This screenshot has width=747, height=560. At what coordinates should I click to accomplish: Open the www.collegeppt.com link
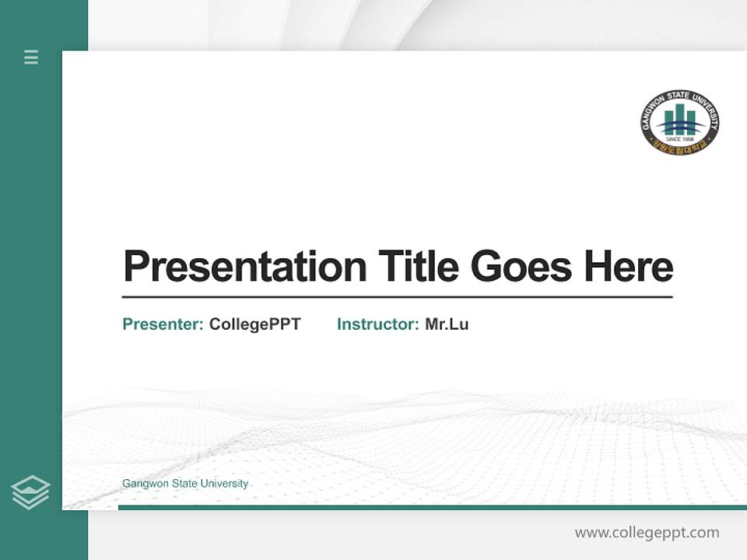[x=647, y=534]
